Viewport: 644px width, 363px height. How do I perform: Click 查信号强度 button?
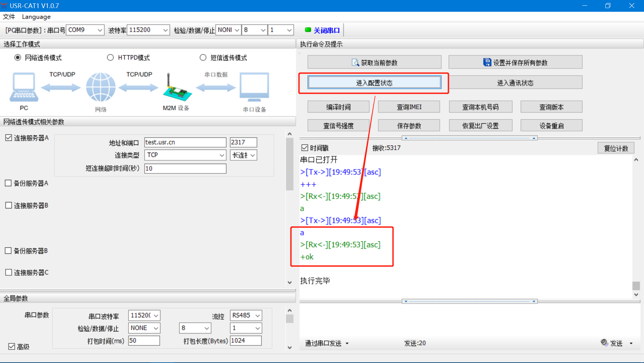coord(338,126)
